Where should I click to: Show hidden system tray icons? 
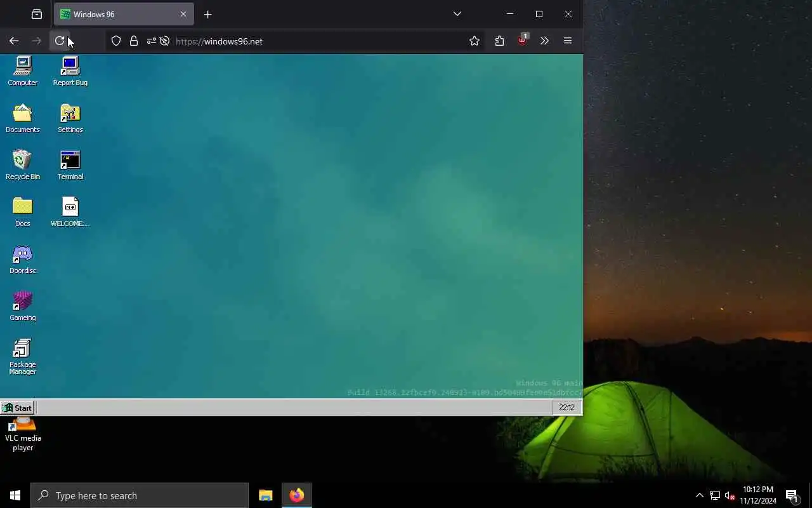[x=699, y=495]
